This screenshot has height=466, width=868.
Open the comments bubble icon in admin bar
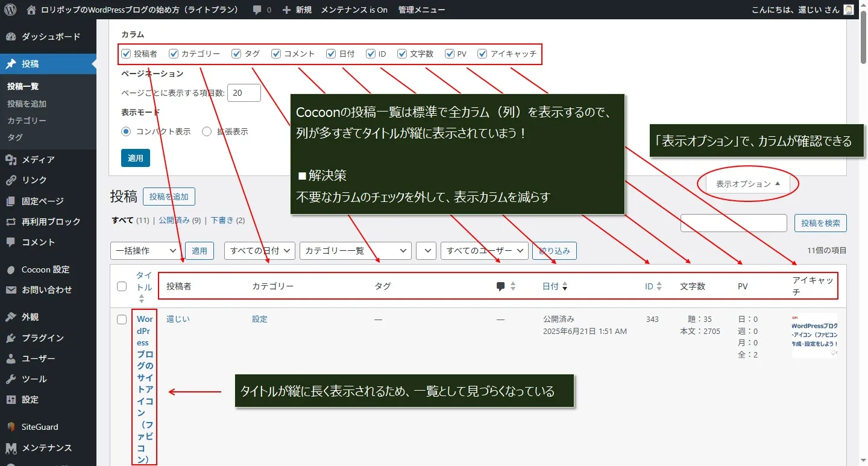point(257,10)
